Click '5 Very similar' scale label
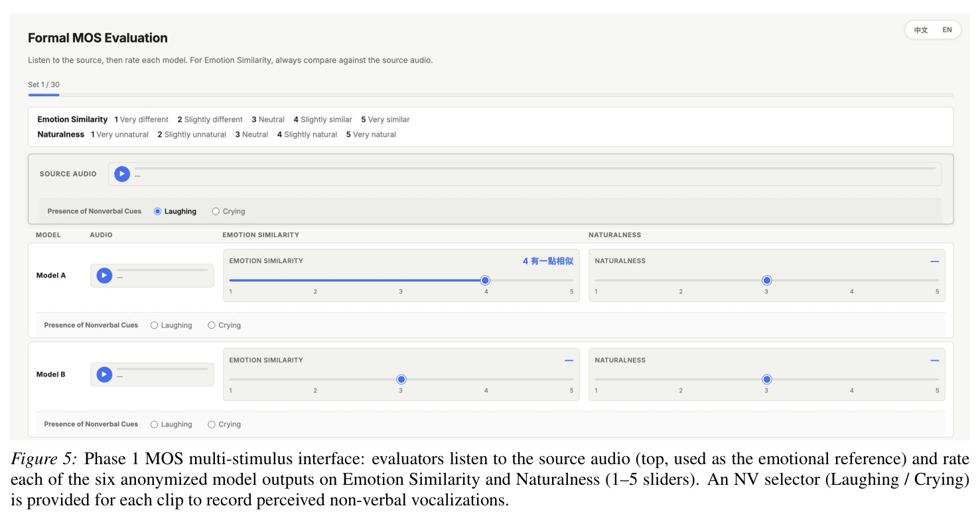Viewport: 980px width, 520px height. pos(385,120)
